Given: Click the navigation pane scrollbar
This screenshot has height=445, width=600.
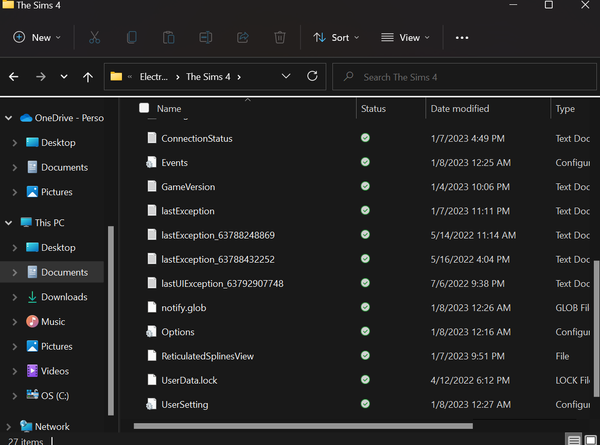Looking at the screenshot, I should click(x=111, y=320).
